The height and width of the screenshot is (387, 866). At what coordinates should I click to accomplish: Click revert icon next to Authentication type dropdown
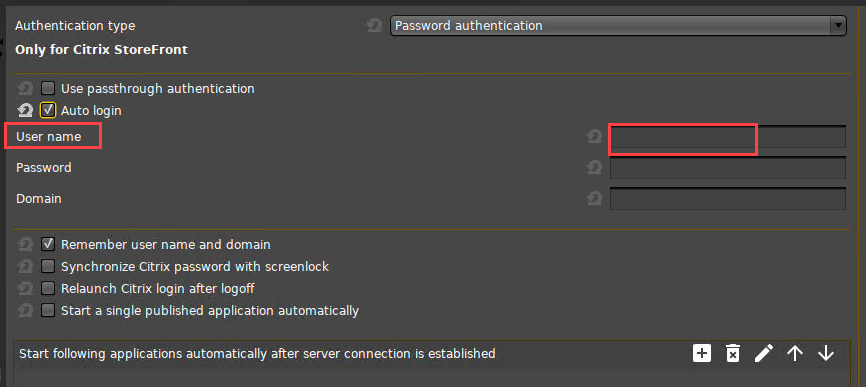[374, 25]
